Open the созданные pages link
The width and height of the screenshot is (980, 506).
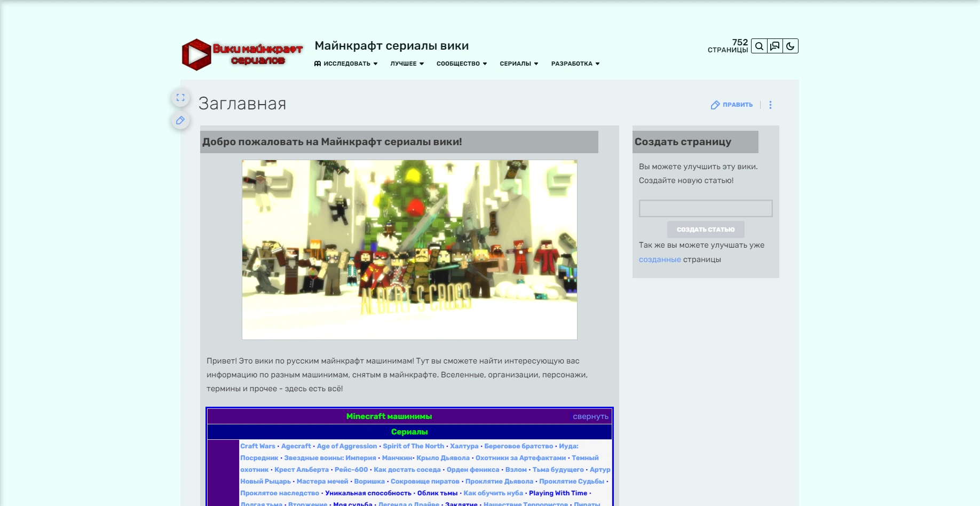(x=660, y=259)
